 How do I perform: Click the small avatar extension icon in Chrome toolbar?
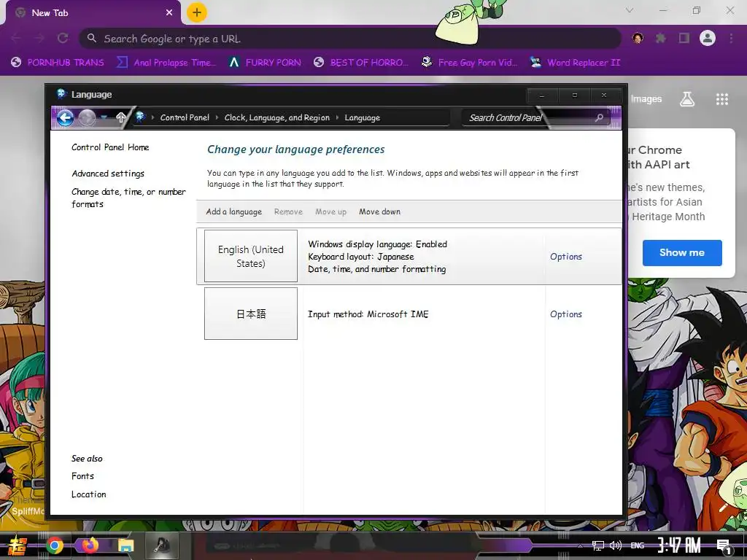click(x=638, y=38)
